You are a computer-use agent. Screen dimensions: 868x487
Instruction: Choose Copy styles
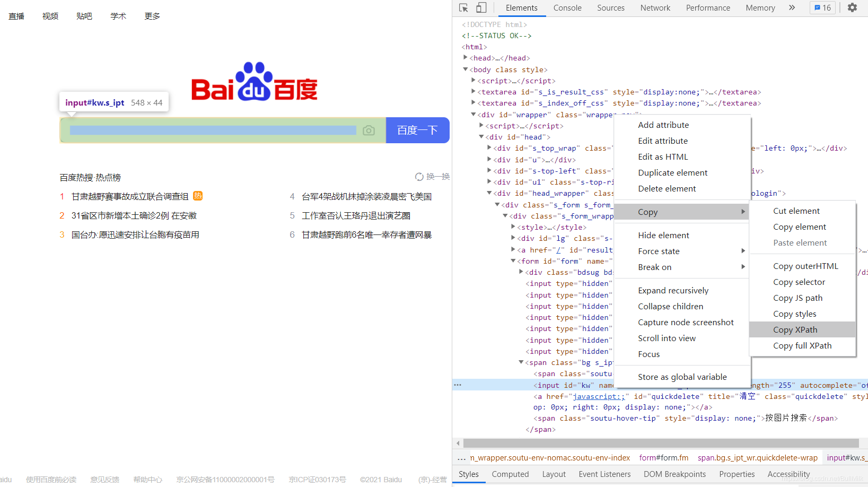pos(802,314)
